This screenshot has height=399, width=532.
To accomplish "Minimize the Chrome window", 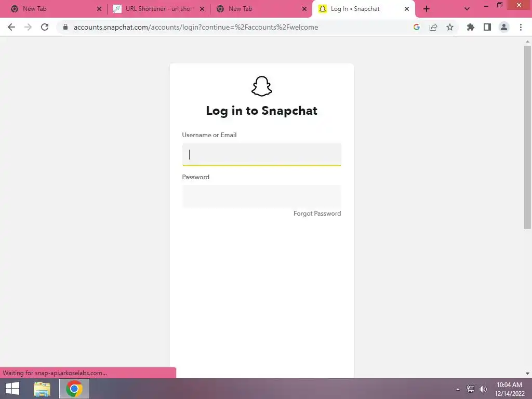I will pos(486,6).
